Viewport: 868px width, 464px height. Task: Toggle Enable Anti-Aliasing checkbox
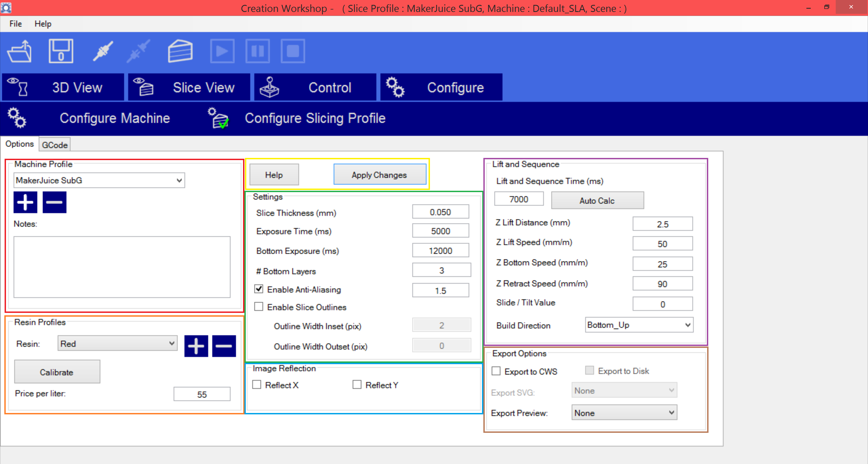tap(259, 289)
